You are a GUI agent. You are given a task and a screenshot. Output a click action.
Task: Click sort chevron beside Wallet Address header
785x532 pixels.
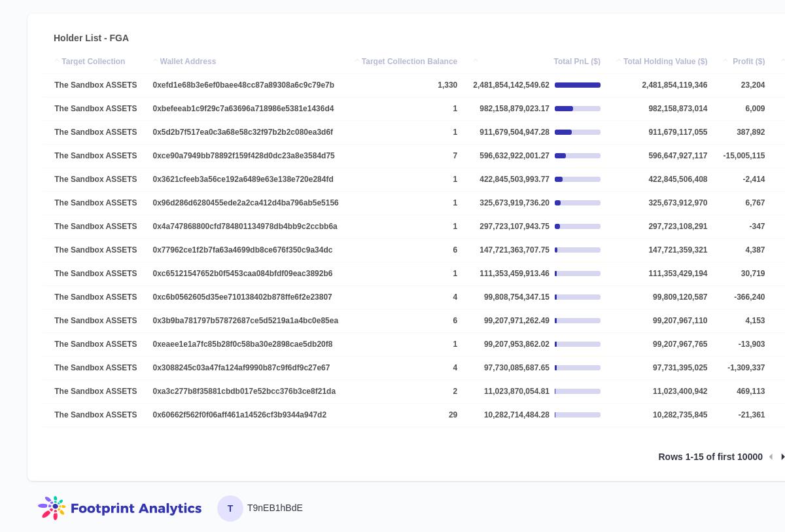[x=155, y=61]
